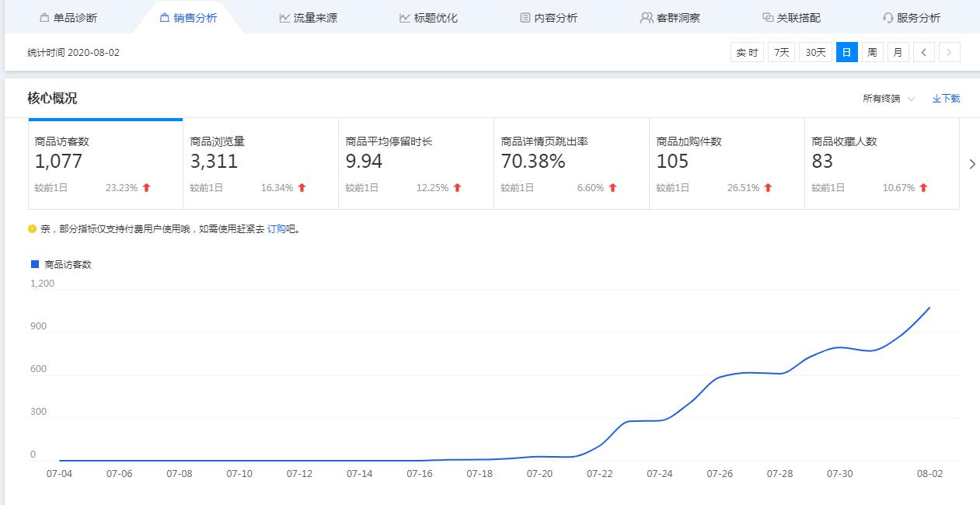Open the 客群洞察 tab

669,17
